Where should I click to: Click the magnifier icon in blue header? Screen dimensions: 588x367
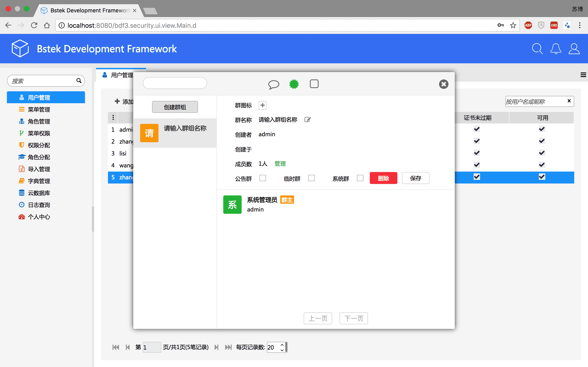[x=537, y=49]
